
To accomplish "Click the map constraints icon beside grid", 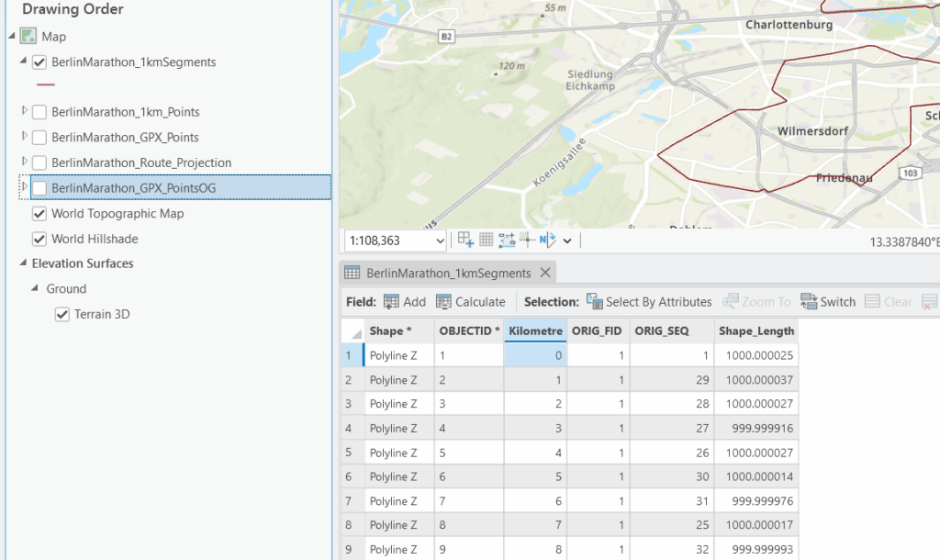I will (507, 241).
